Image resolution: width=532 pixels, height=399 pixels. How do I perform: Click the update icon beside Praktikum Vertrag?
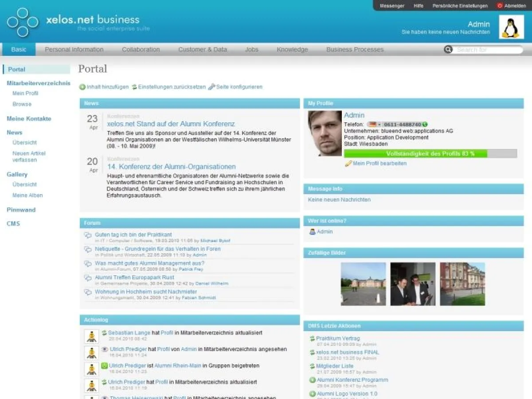click(312, 338)
